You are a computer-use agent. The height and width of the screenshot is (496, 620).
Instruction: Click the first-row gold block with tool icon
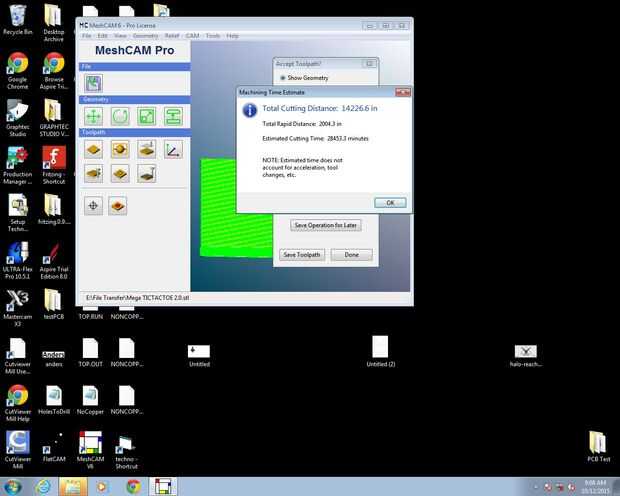point(147,150)
